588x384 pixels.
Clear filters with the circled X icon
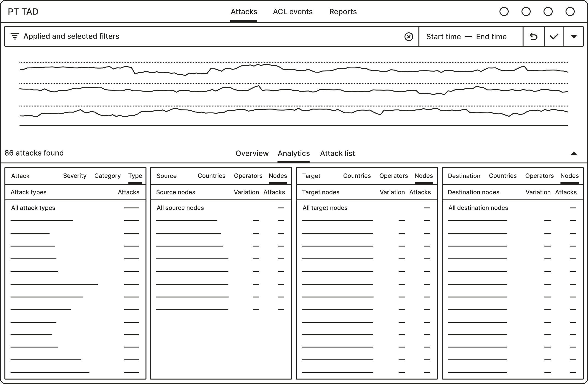[409, 36]
